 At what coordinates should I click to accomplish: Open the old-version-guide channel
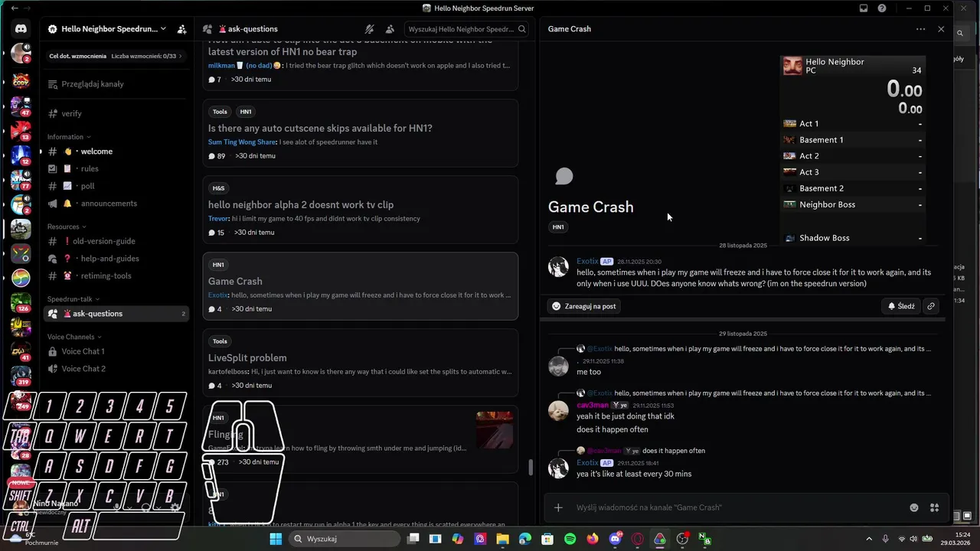pos(117,241)
